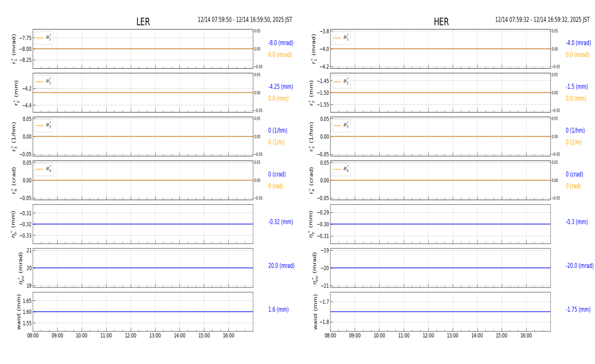Viewport: 595px width, 364px height.
Task: Select the HER blue 0 (crad) value
Action: pos(574,174)
